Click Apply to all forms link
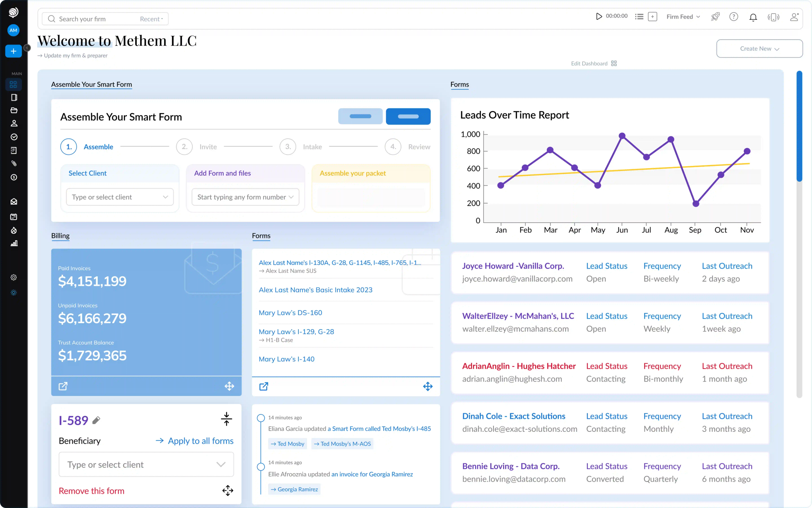Viewport: 812px width, 508px height. click(x=201, y=441)
